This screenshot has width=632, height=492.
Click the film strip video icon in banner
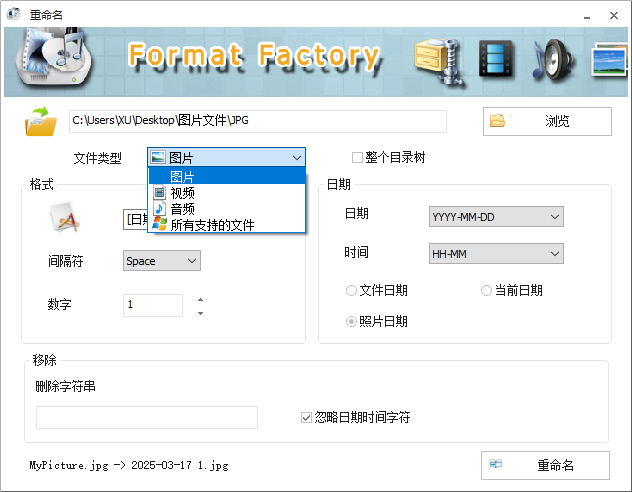pyautogui.click(x=496, y=59)
